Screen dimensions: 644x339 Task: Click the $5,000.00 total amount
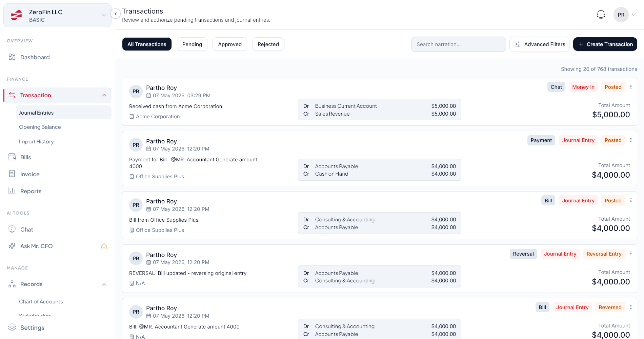click(x=611, y=115)
